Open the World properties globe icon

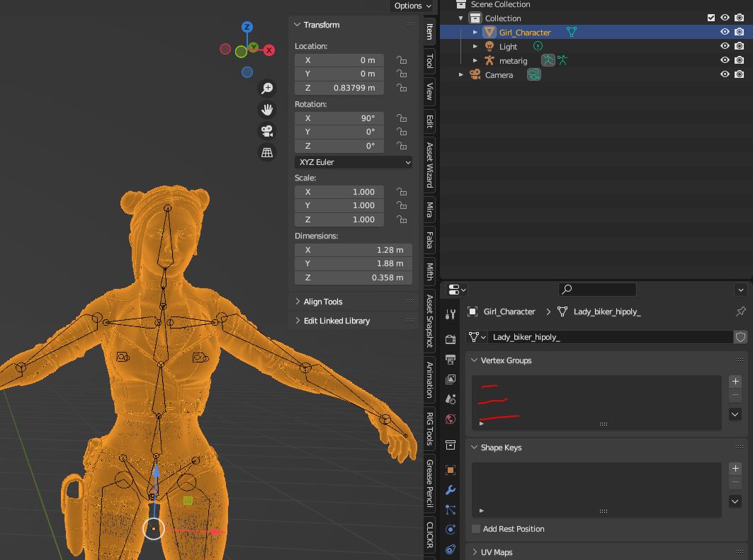(451, 419)
